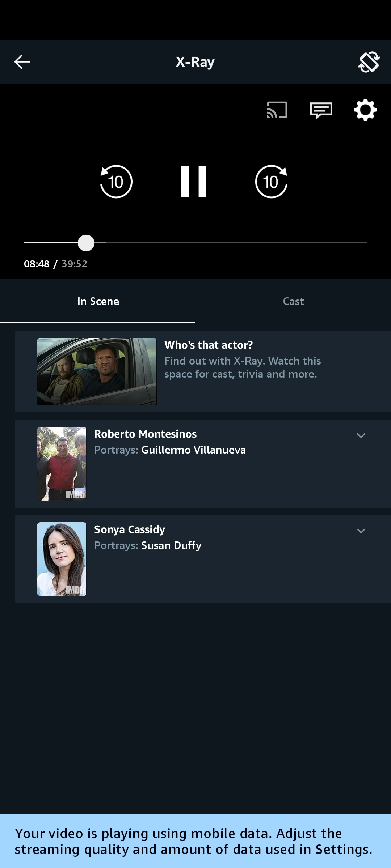The height and width of the screenshot is (868, 391).
Task: Tap the 39:52 total duration
Action: tap(75, 264)
